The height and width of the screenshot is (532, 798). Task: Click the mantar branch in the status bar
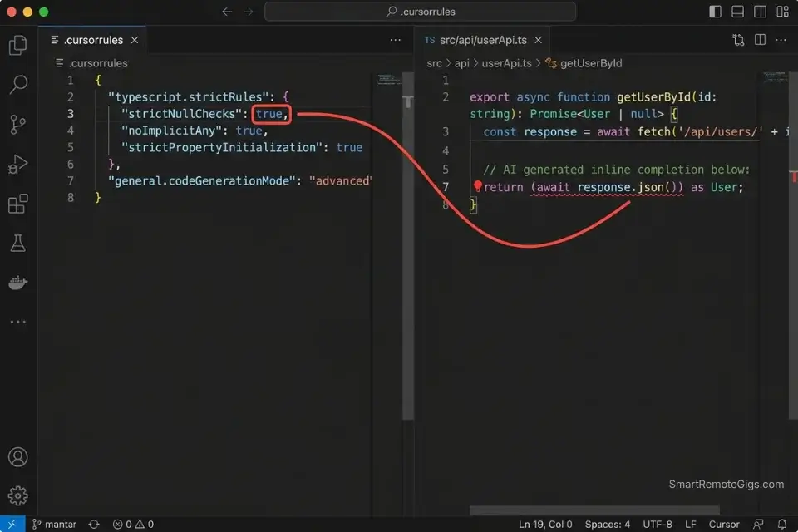pyautogui.click(x=53, y=524)
